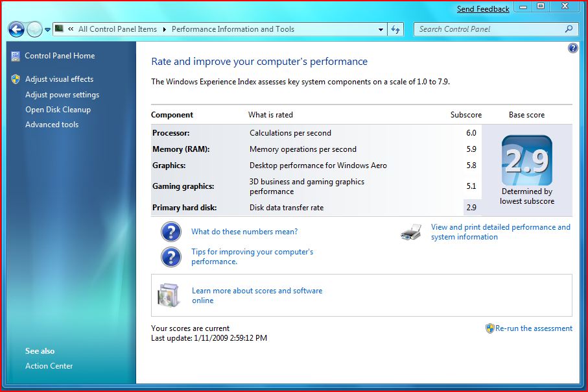Click question icon beside What do these numbers mean
This screenshot has height=392, width=588.
171,232
